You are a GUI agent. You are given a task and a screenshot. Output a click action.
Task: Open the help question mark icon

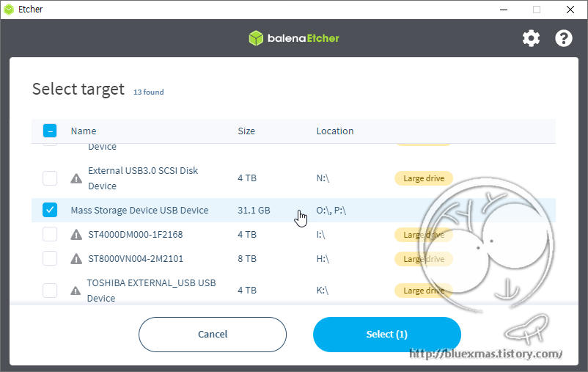pos(564,38)
